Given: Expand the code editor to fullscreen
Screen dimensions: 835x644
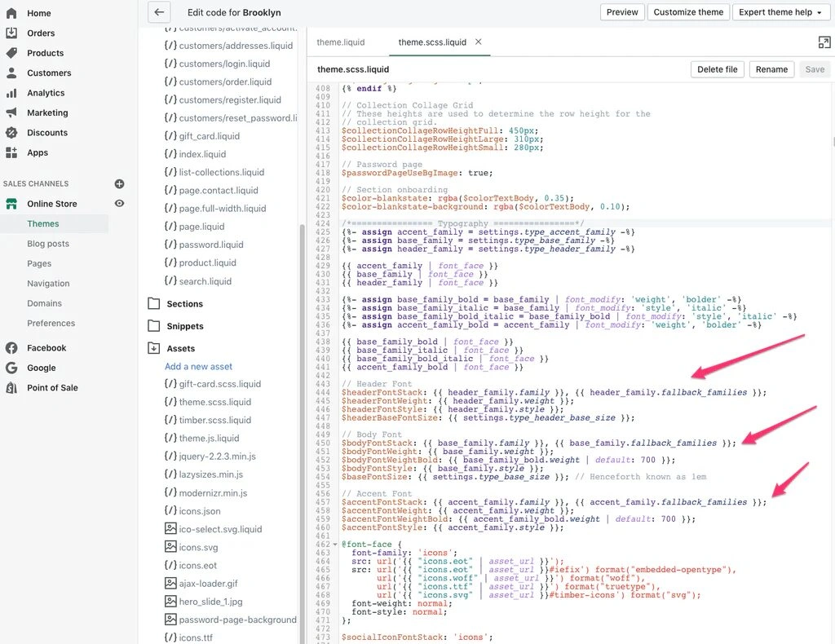Looking at the screenshot, I should (824, 42).
